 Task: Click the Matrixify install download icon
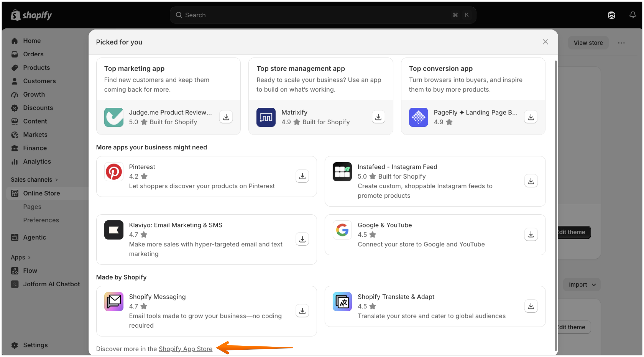pyautogui.click(x=378, y=117)
